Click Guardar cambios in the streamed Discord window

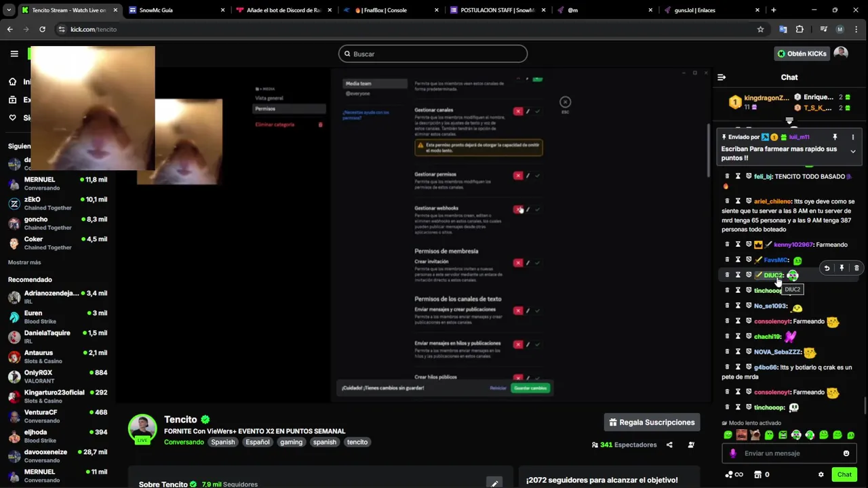[530, 388]
